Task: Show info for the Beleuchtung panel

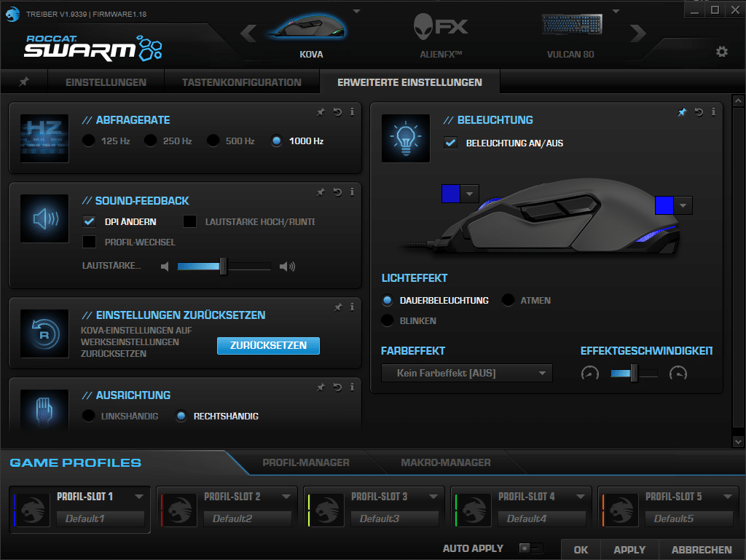Action: point(713,112)
